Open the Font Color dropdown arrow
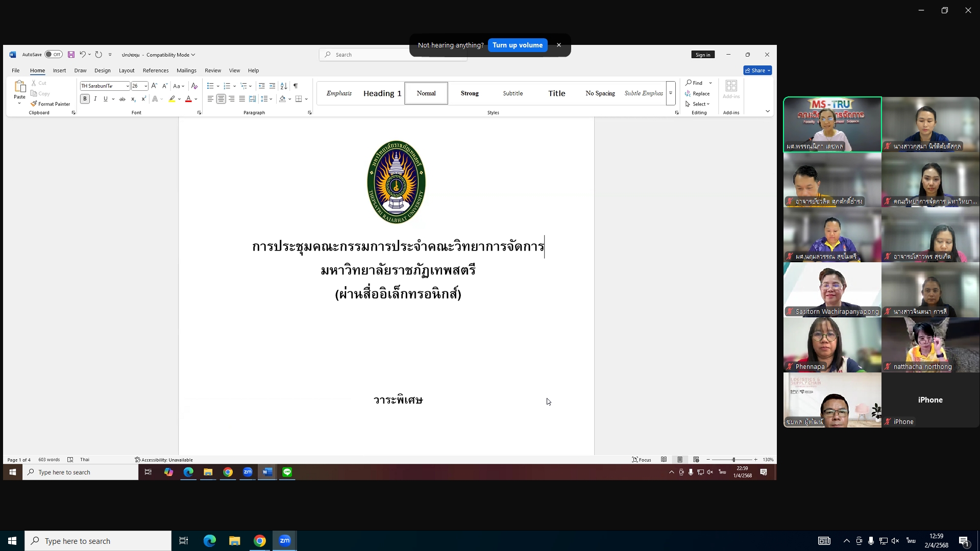Image resolution: width=980 pixels, height=551 pixels. (196, 99)
